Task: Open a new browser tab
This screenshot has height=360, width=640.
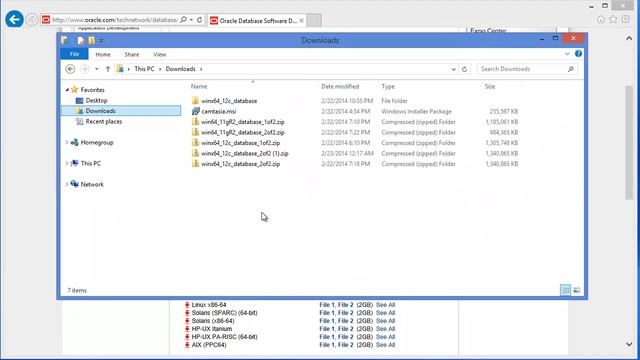Action: tap(314, 20)
